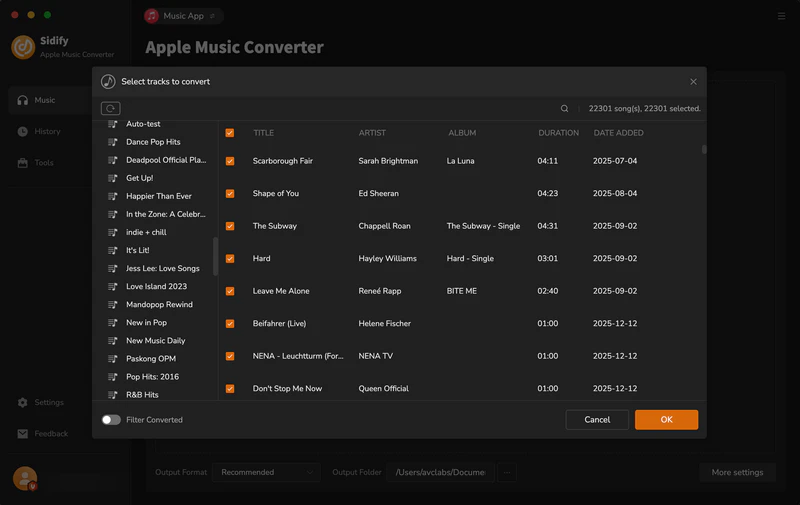Click the user avatar icon

(24, 478)
